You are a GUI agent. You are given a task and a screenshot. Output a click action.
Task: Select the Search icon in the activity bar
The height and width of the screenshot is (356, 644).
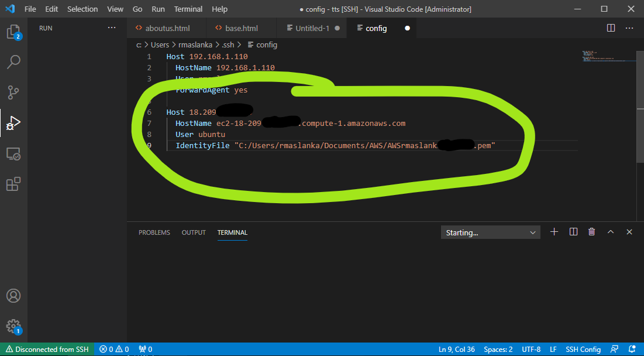coord(13,61)
